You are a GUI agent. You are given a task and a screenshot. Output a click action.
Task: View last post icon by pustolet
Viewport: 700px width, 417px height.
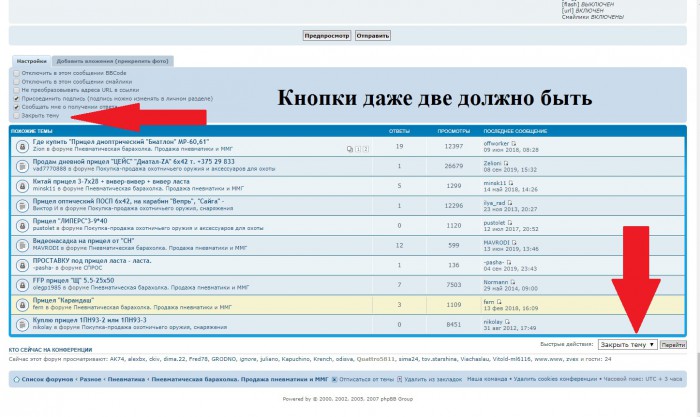(x=510, y=223)
